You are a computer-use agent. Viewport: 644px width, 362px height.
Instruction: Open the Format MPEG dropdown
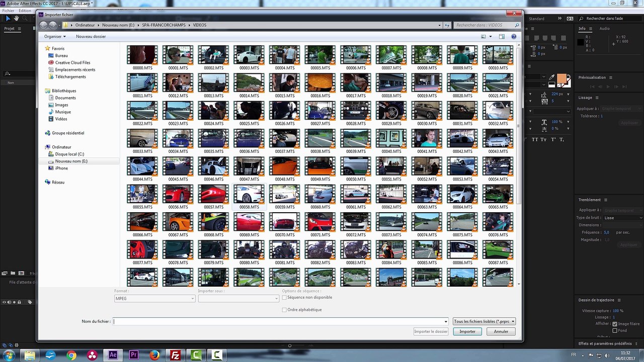pyautogui.click(x=154, y=299)
